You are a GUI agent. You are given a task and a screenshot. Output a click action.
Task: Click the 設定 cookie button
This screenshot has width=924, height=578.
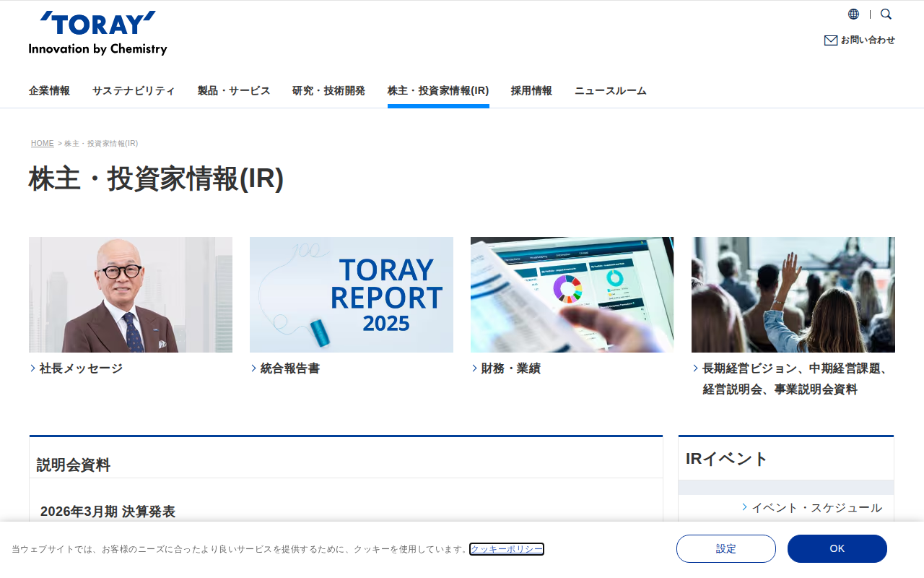point(726,548)
